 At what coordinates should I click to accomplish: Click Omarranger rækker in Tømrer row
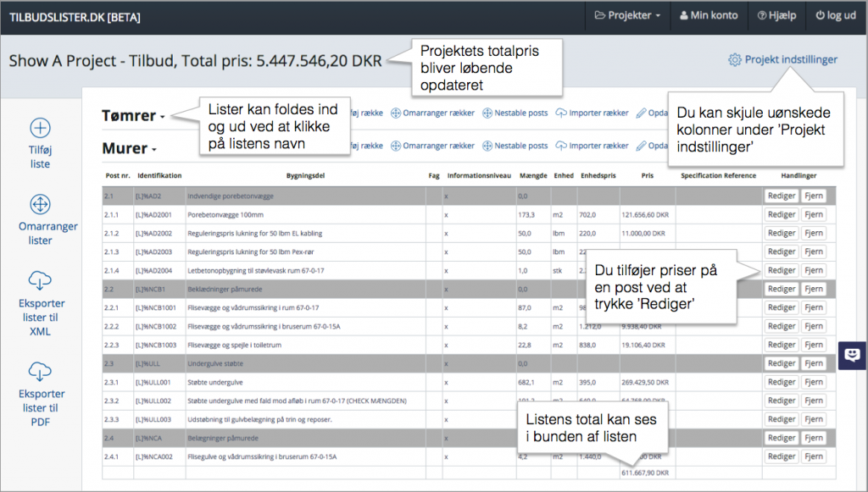[433, 113]
